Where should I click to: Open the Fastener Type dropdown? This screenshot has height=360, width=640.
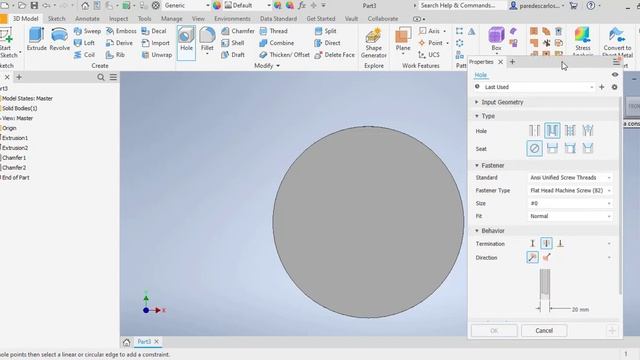tap(570, 191)
